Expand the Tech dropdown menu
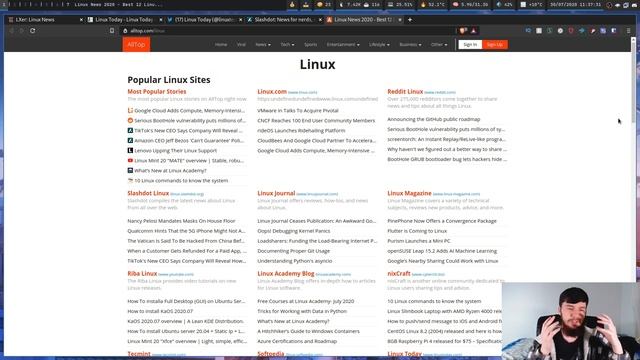The height and width of the screenshot is (360, 640). tap(287, 44)
